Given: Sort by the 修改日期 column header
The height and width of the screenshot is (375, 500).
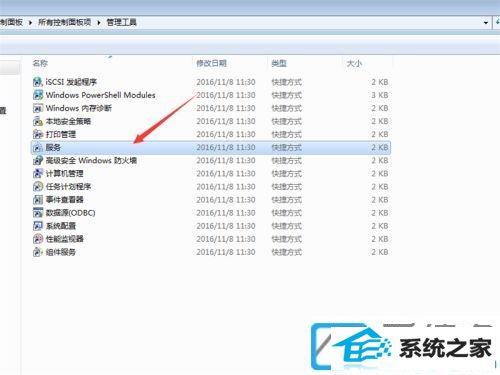Looking at the screenshot, I should (x=211, y=63).
